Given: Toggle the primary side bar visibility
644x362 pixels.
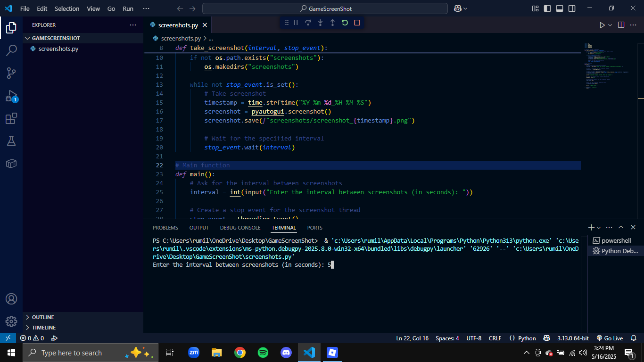Looking at the screenshot, I should 547,8.
